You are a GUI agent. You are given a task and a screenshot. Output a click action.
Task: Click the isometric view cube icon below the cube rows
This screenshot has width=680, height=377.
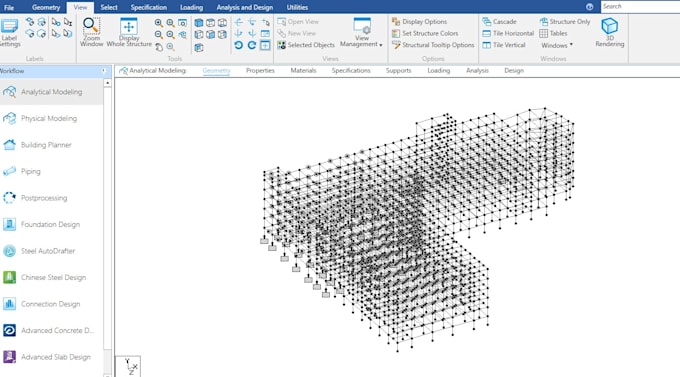199,47
